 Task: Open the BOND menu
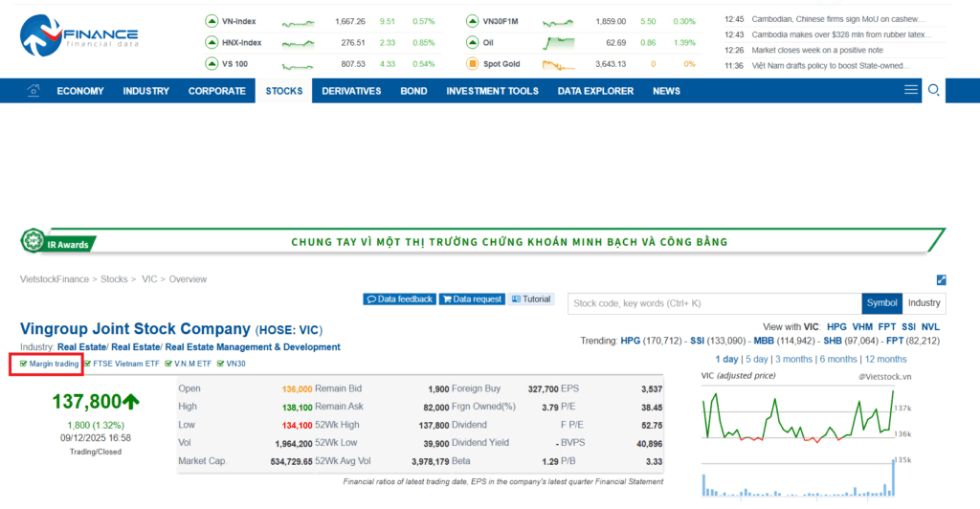coord(413,91)
